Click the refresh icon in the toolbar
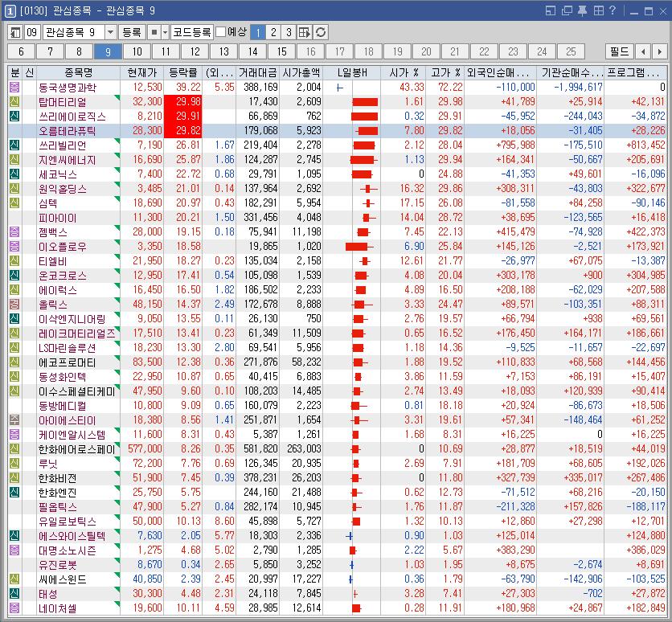This screenshot has height=622, width=672. click(x=321, y=32)
